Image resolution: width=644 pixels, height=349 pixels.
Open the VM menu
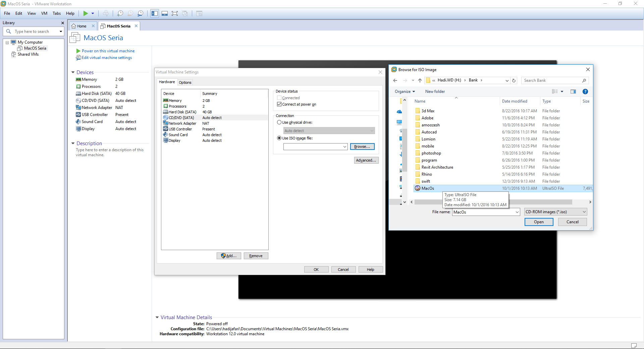coord(44,13)
